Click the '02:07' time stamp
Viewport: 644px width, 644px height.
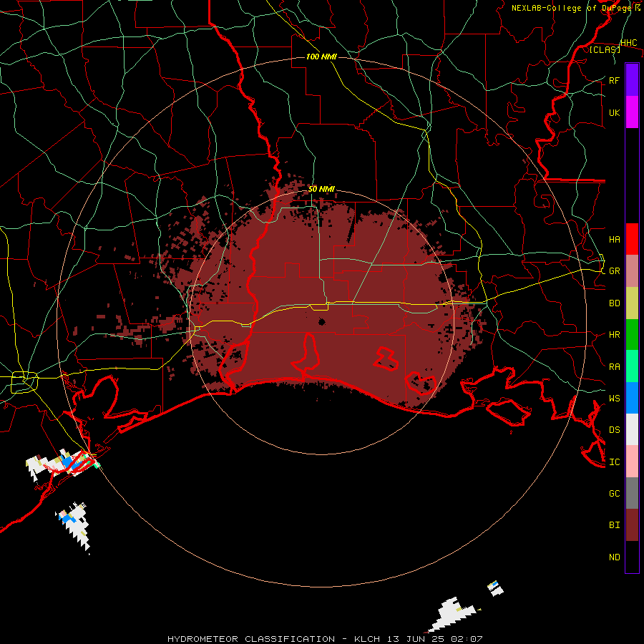(467, 639)
